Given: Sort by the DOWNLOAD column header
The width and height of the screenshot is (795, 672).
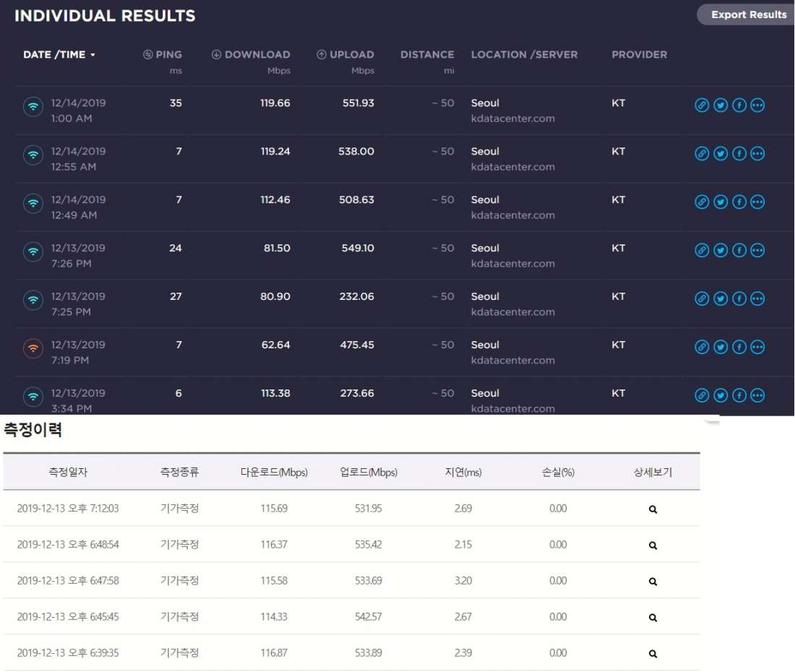Looking at the screenshot, I should pyautogui.click(x=251, y=55).
